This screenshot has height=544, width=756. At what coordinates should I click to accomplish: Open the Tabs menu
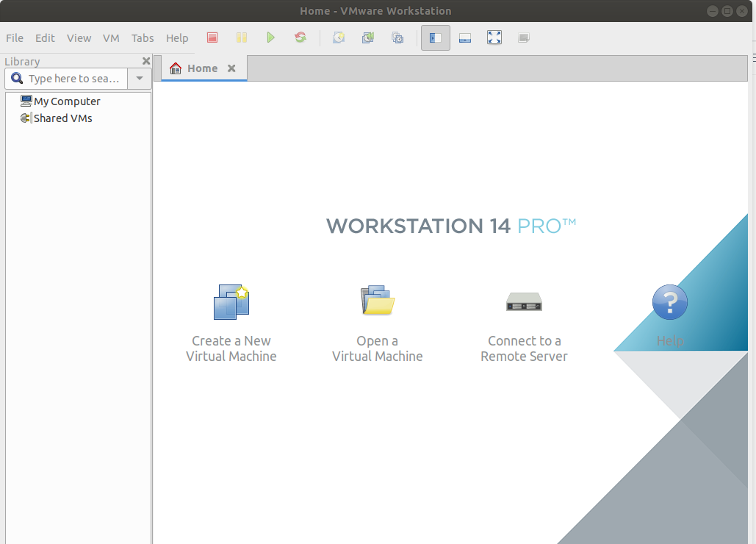[143, 38]
